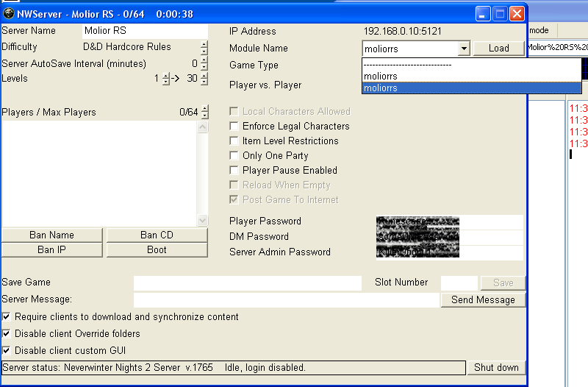Enable Enforce Legal Characters

[234, 126]
